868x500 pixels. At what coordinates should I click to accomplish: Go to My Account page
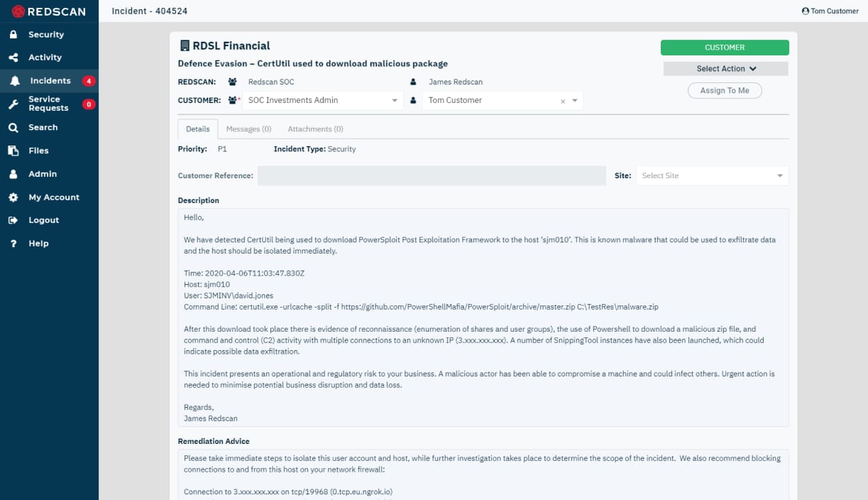click(54, 197)
